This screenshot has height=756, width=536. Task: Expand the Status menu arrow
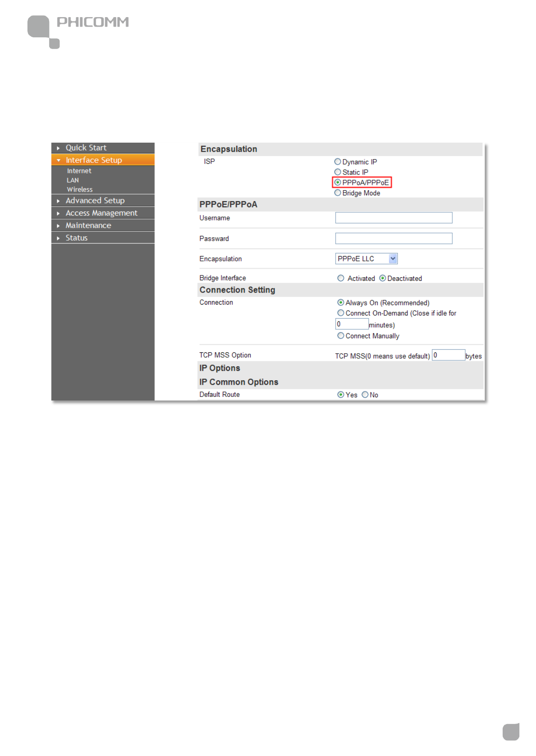click(58, 238)
